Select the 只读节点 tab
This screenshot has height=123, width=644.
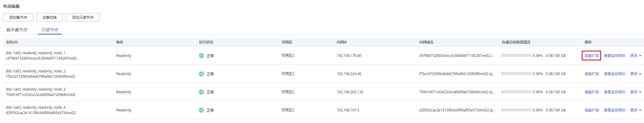pos(50,30)
